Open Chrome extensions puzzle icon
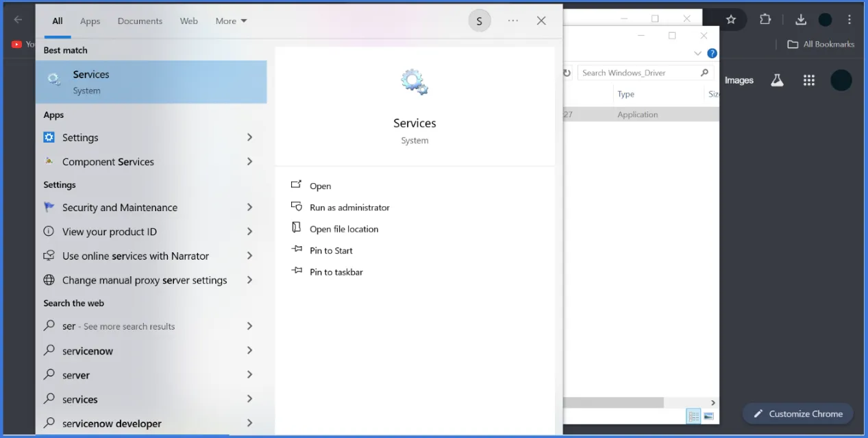868x438 pixels. [765, 19]
